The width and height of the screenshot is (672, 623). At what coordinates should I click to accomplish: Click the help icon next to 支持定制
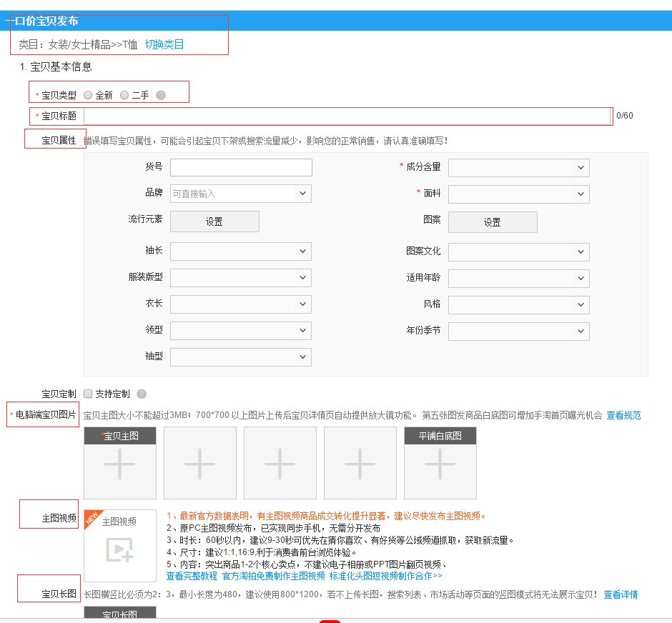click(x=142, y=394)
